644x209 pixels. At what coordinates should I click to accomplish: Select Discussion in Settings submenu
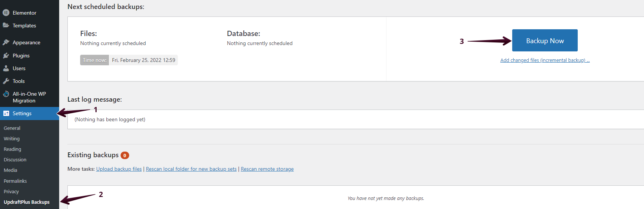15,160
